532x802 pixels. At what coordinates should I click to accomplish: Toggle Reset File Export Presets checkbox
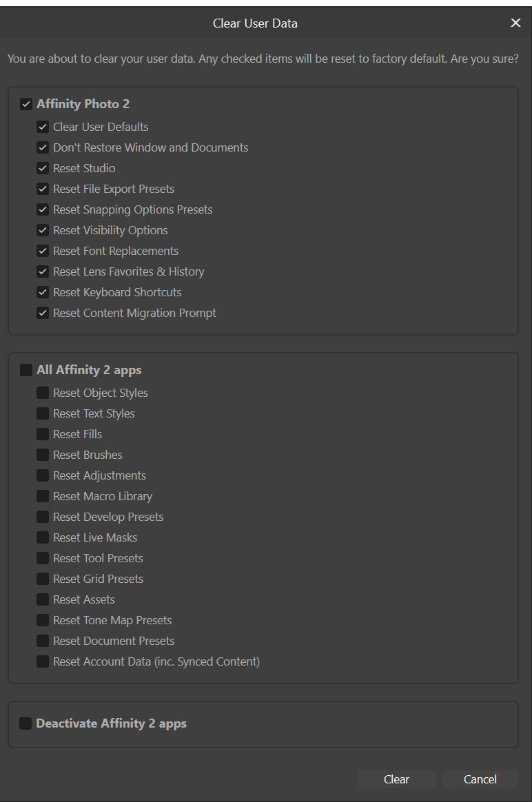[43, 189]
